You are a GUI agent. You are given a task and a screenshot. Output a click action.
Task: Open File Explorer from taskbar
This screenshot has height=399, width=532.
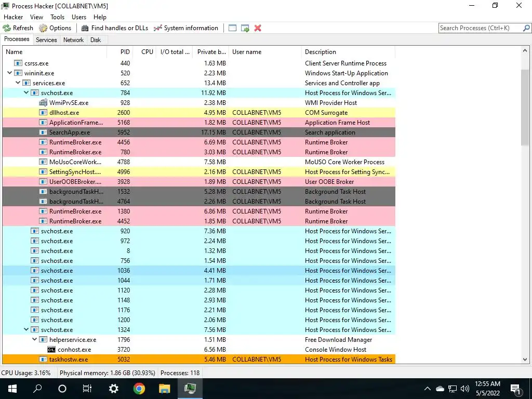pyautogui.click(x=165, y=389)
